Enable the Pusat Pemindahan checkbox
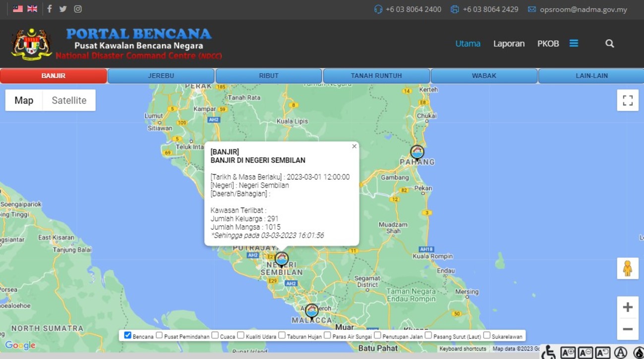Image resolution: width=644 pixels, height=359 pixels. click(159, 335)
